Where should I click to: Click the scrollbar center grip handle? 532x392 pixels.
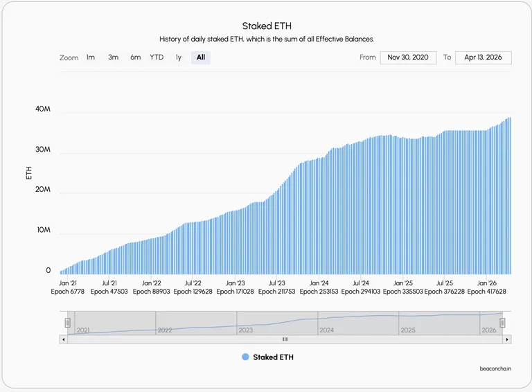pos(285,339)
